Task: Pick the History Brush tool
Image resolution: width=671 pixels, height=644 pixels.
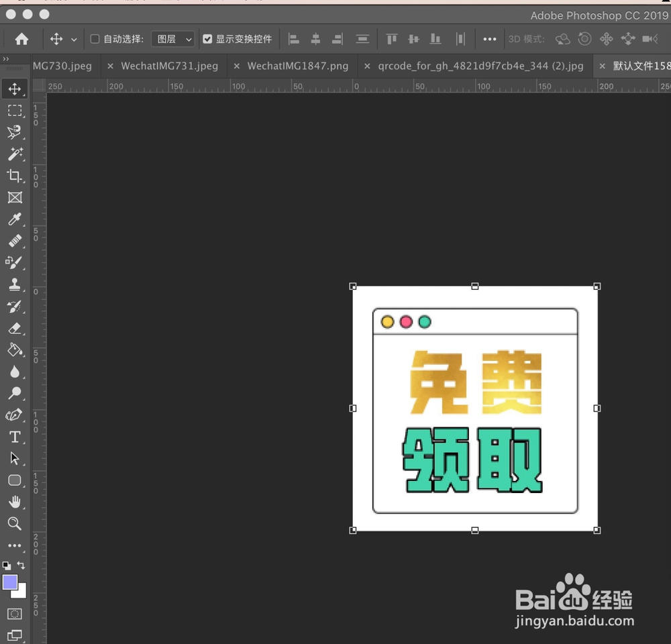Action: click(15, 307)
